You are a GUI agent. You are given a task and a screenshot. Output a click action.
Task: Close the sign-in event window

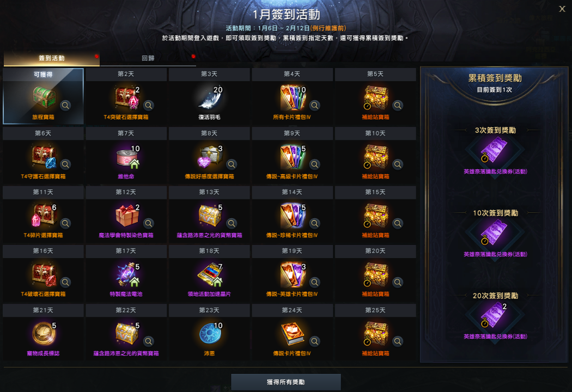point(562,9)
